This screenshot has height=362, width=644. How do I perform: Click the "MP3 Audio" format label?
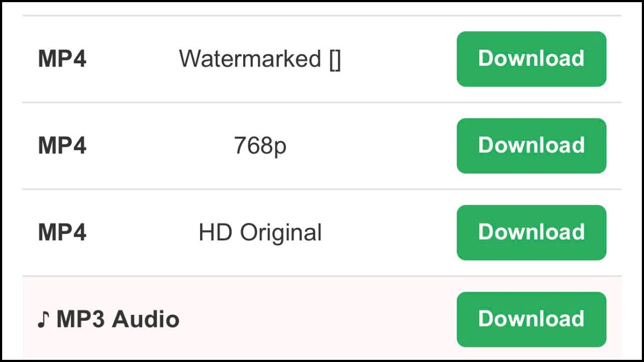pos(118,320)
